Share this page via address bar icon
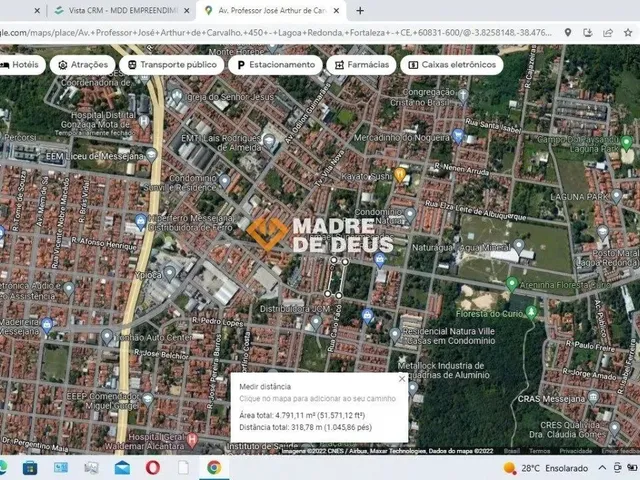 (x=608, y=33)
